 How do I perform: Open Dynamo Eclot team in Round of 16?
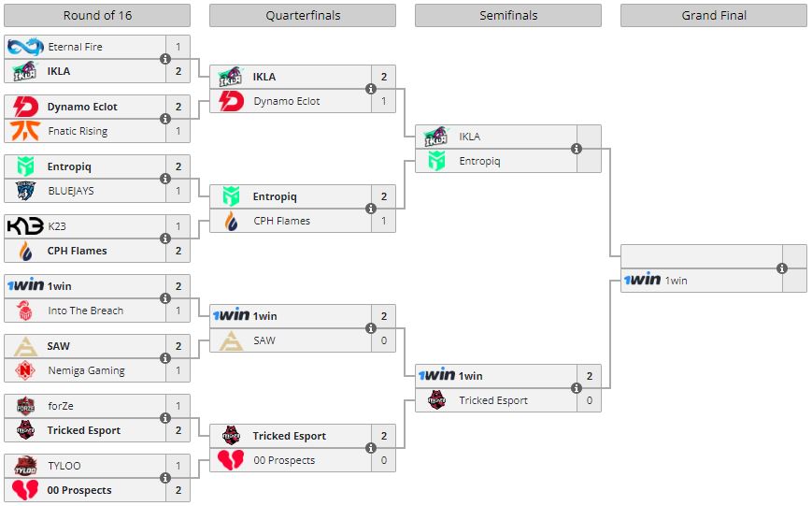coord(82,107)
